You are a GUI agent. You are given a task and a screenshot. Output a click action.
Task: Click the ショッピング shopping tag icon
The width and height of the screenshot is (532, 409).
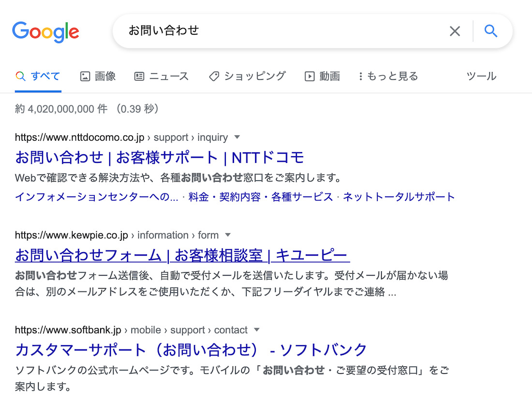pos(214,76)
